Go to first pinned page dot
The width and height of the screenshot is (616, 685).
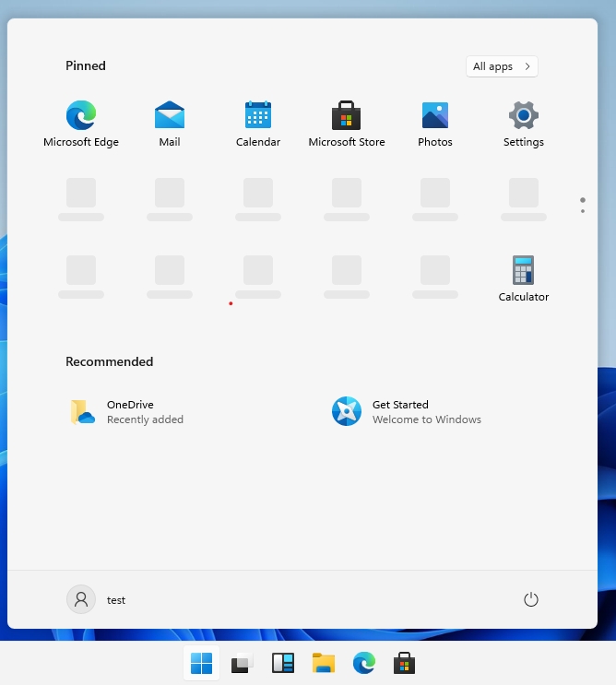[x=583, y=200]
